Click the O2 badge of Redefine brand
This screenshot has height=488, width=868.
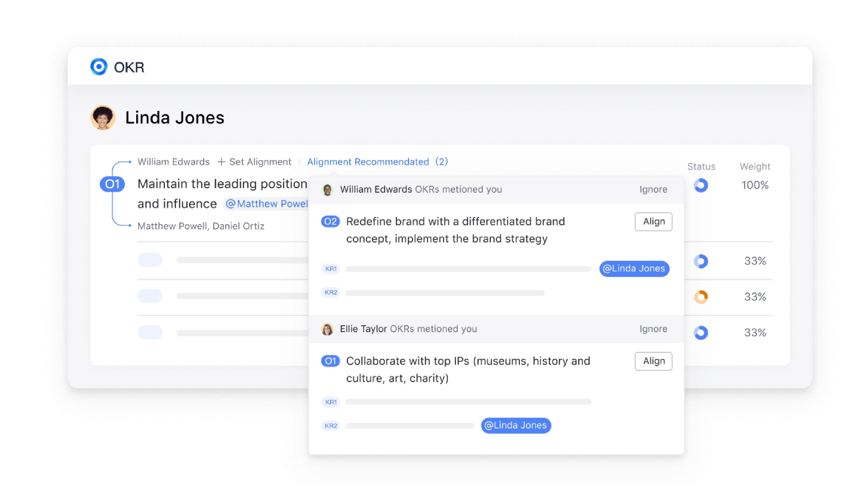point(330,221)
